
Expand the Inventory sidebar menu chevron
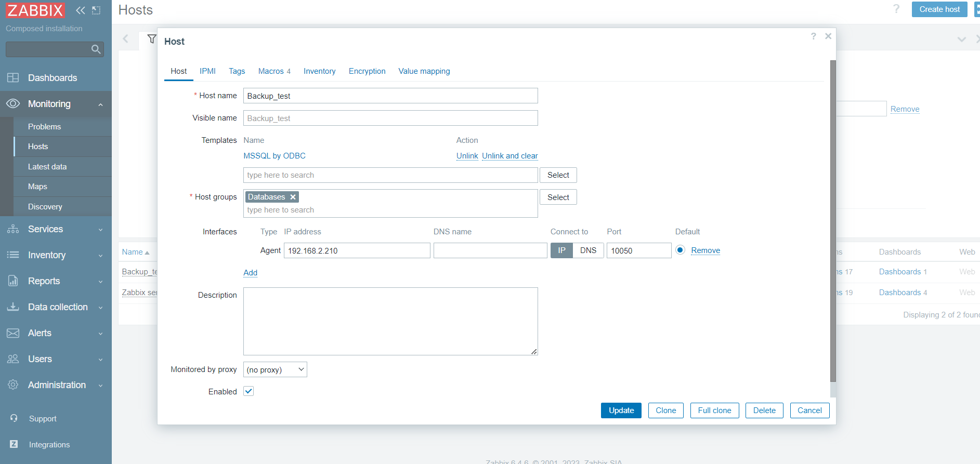tap(100, 256)
